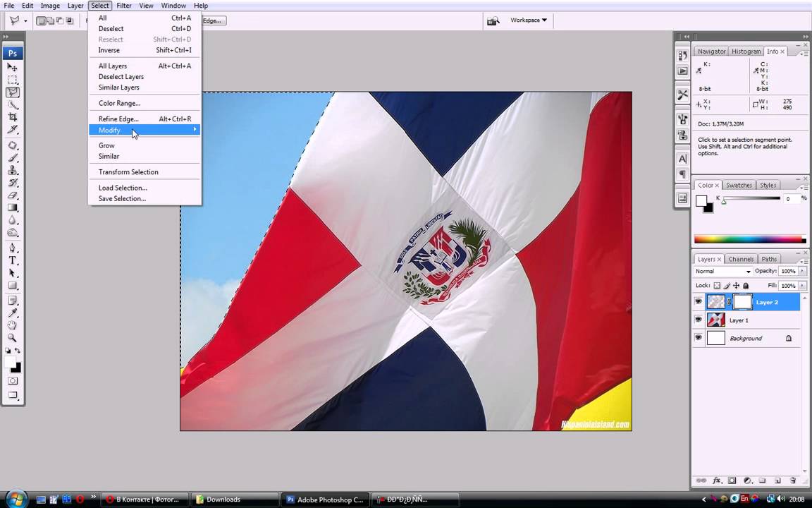
Task: Hide Layer 2 using its eye icon
Action: 699,302
